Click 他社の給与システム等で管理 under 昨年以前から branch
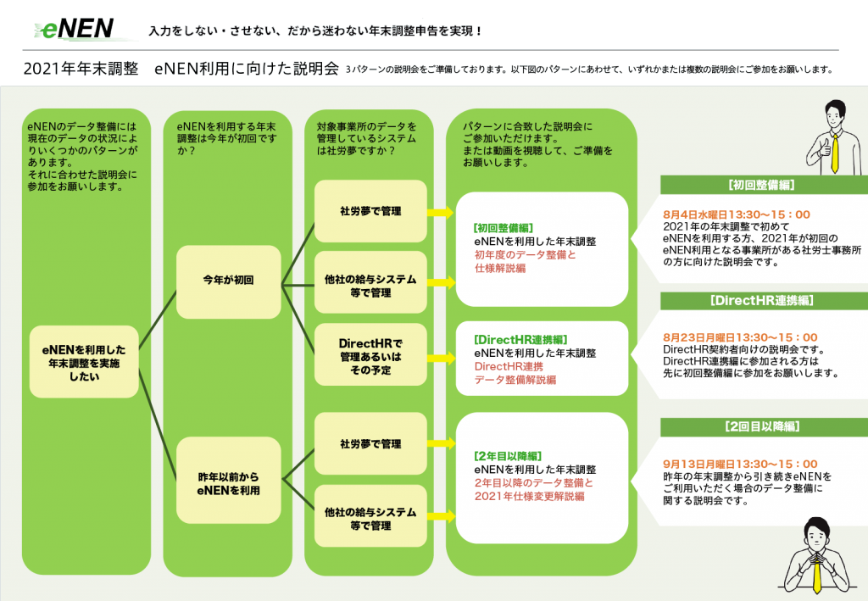 [370, 516]
